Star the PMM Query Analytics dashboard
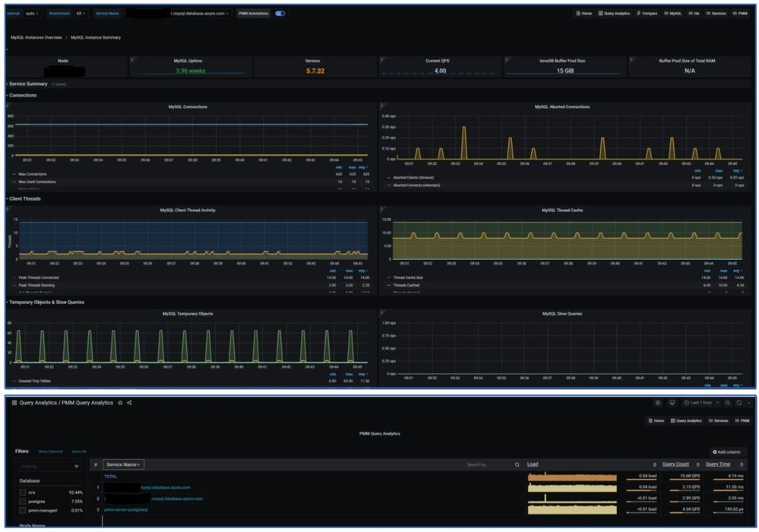The width and height of the screenshot is (759, 532). click(120, 403)
